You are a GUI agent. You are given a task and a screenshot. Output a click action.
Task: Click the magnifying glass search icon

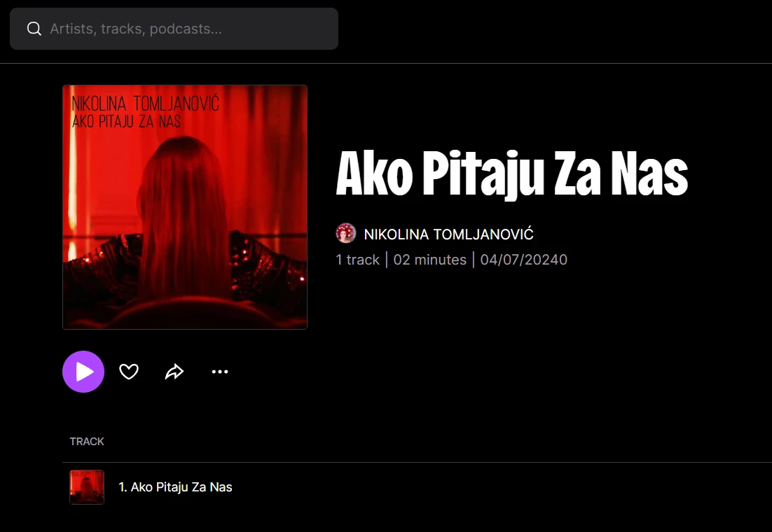pyautogui.click(x=34, y=29)
